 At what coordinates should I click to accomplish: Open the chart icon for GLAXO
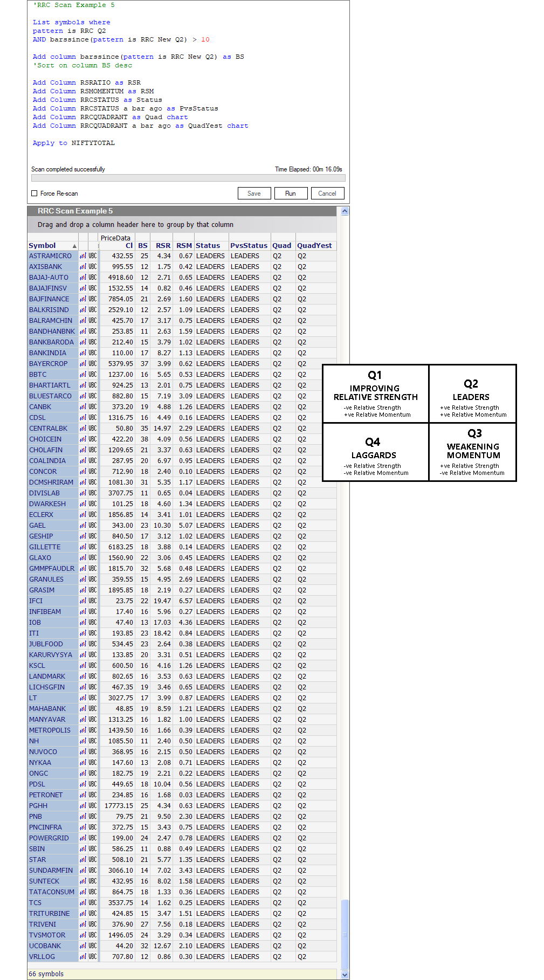83,558
